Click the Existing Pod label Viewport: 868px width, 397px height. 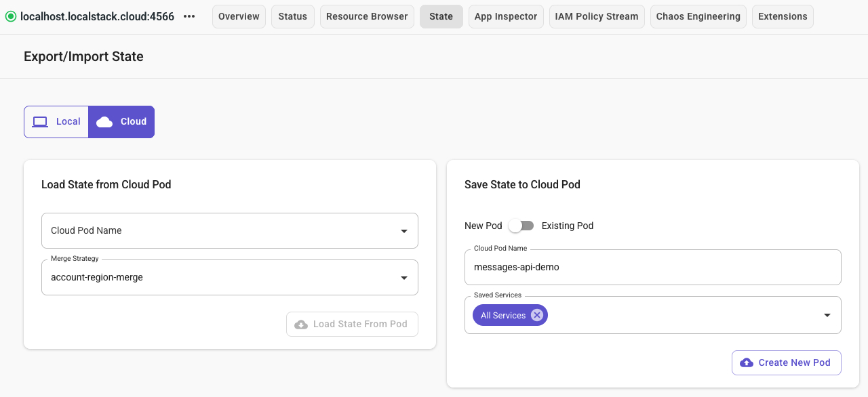coord(568,226)
